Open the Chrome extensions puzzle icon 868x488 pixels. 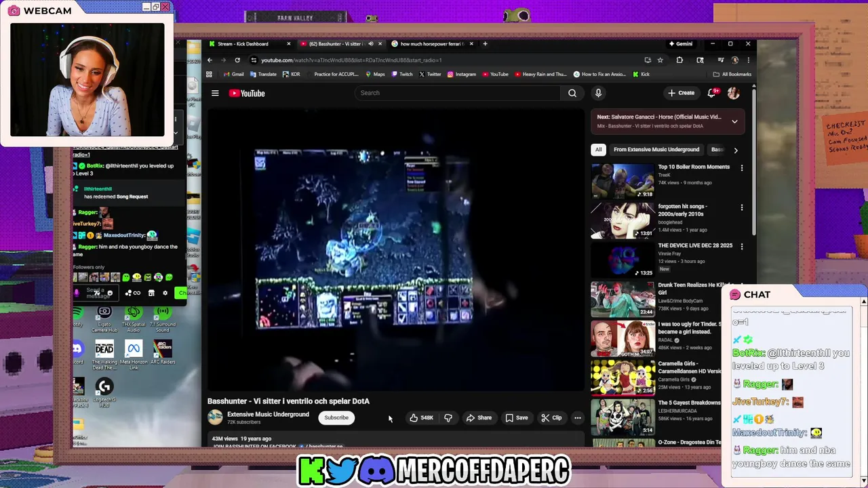tap(679, 60)
